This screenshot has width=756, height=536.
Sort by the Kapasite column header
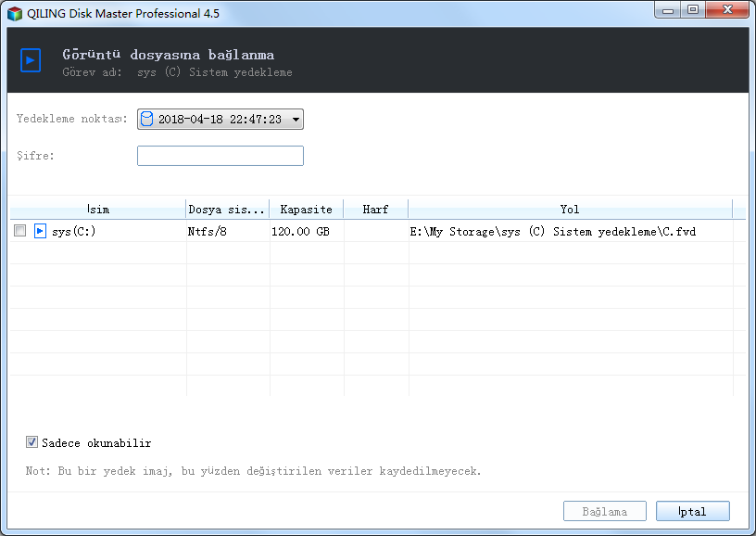(x=306, y=210)
